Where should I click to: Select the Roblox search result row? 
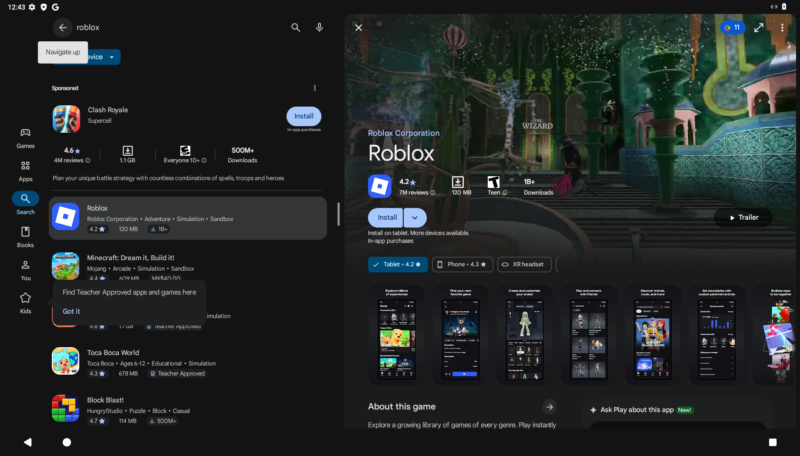click(188, 218)
